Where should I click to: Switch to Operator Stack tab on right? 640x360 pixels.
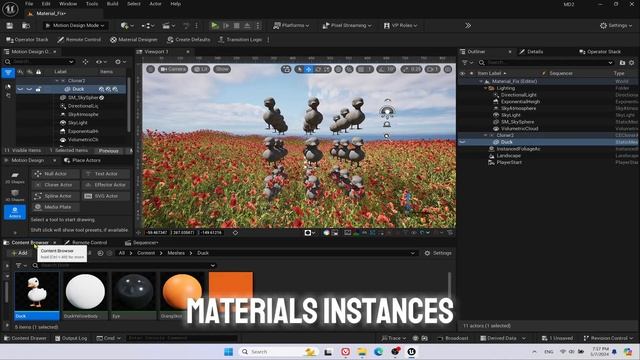[600, 52]
